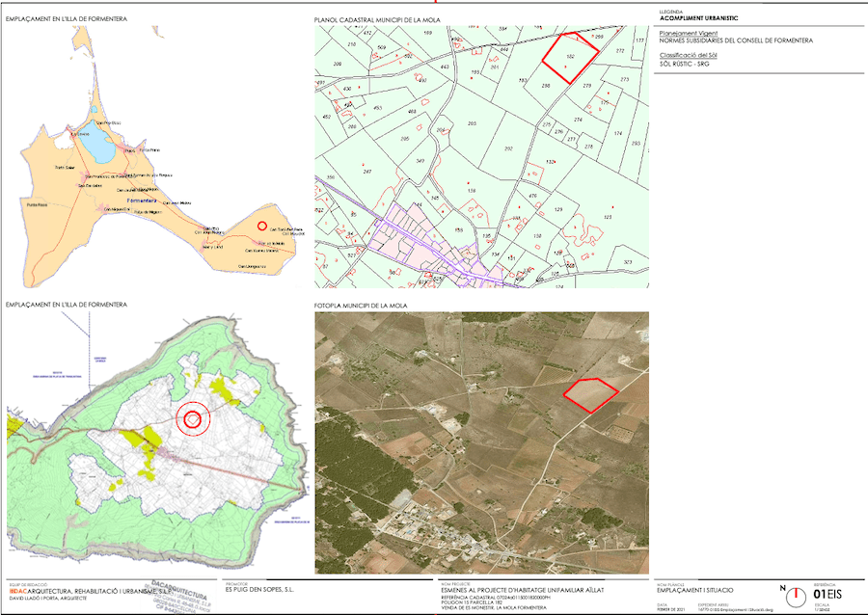Click the underlined 'Planejament Vigent' text
Image resolution: width=868 pixels, height=615 pixels.
point(689,33)
